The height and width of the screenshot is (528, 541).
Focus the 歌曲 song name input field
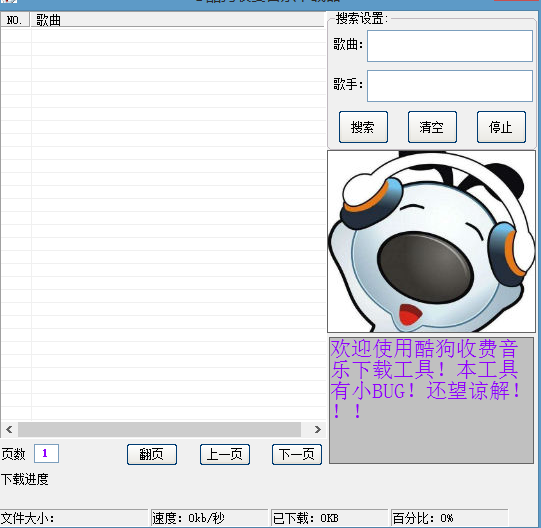pyautogui.click(x=450, y=46)
